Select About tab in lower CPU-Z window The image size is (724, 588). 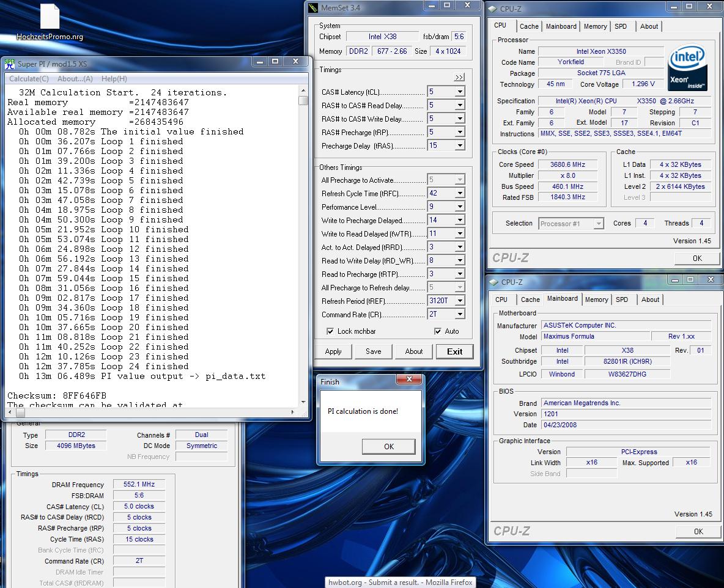(x=650, y=300)
